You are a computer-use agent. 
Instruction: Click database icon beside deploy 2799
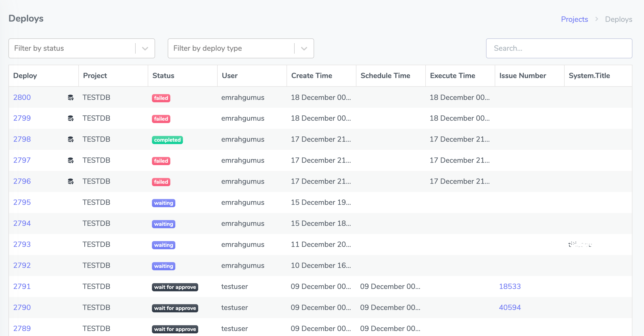point(70,118)
